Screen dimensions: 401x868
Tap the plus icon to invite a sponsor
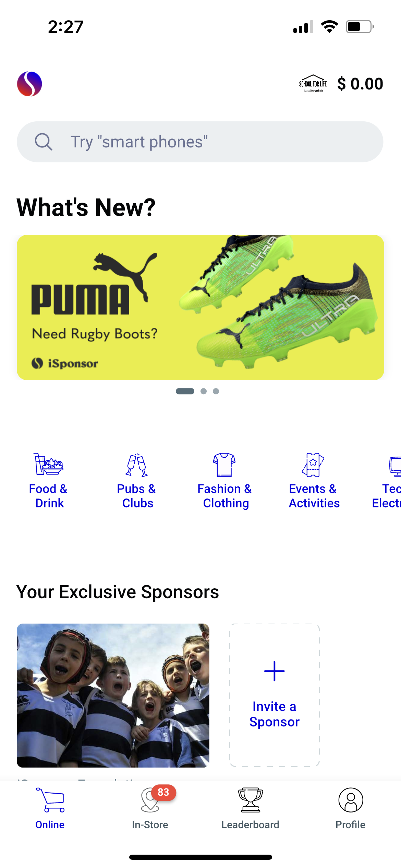(x=274, y=671)
